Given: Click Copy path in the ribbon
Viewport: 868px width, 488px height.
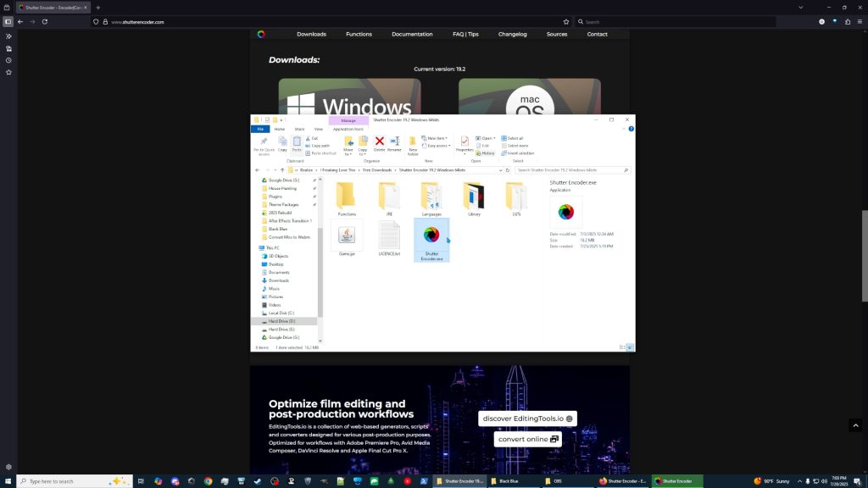Looking at the screenshot, I should [x=318, y=146].
